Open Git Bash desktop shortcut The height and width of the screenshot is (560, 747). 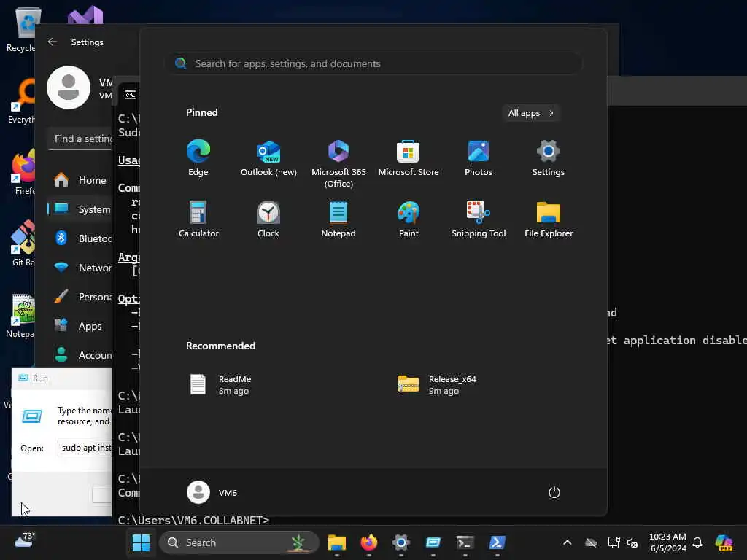(x=23, y=244)
